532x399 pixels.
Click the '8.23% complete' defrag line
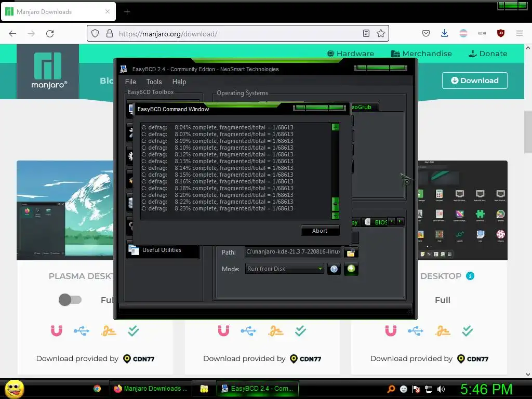pyautogui.click(x=217, y=209)
